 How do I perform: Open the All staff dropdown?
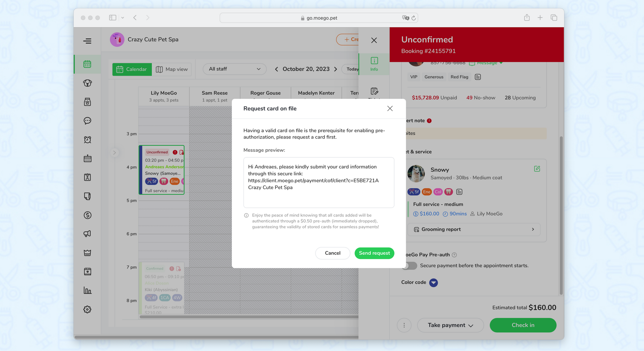234,69
